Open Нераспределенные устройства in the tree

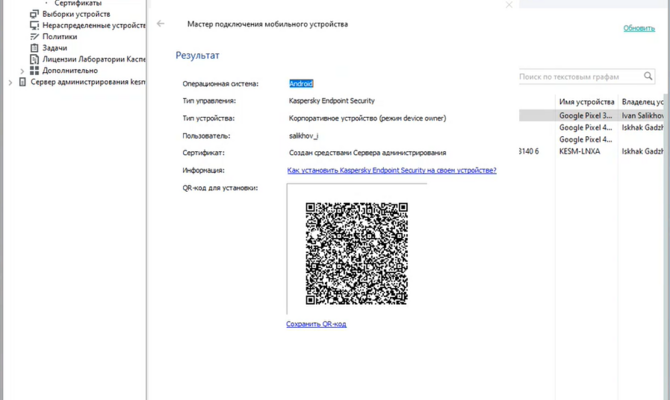pyautogui.click(x=94, y=25)
